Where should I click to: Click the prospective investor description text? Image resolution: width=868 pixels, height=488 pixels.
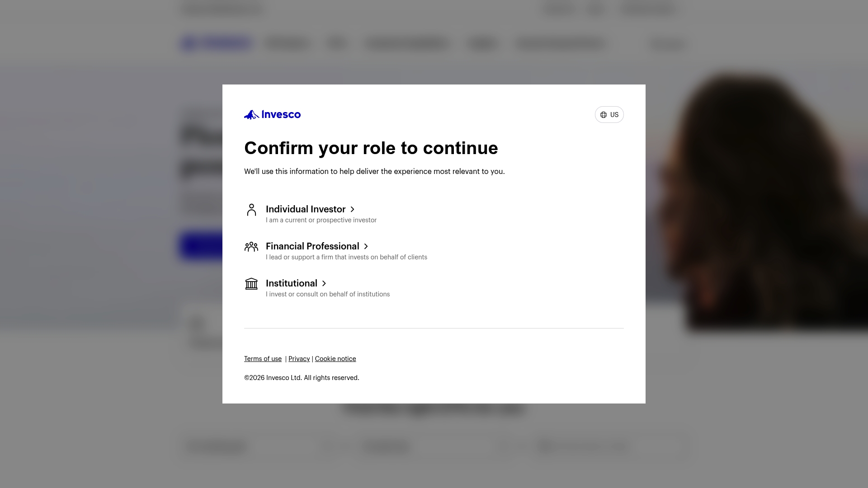[x=321, y=220]
